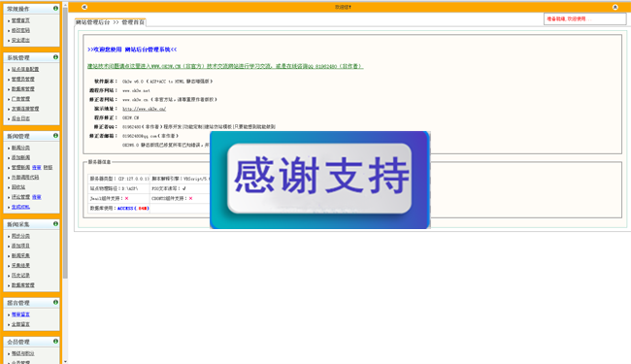Click 安全退出 to log out

click(x=20, y=40)
